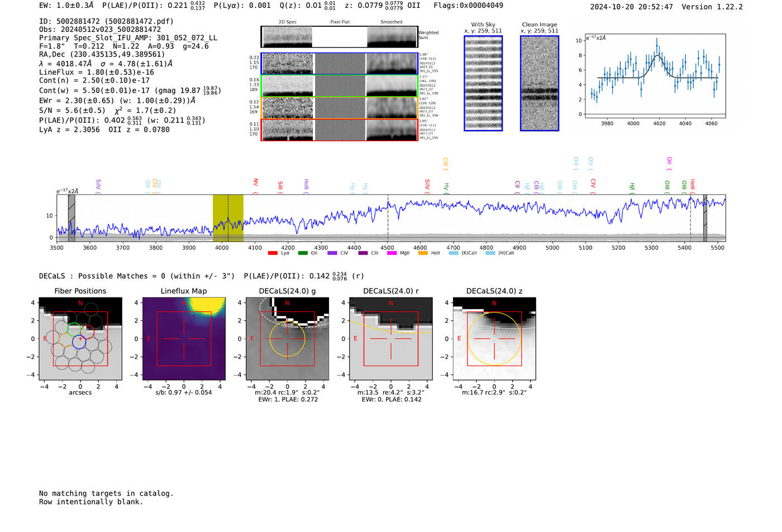The height and width of the screenshot is (532, 782).
Task: Click the magenta OII label above spectrum
Action: [x=669, y=163]
